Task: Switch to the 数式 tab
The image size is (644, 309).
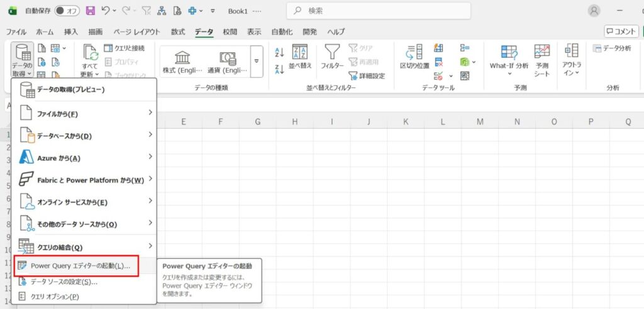Action: (178, 31)
